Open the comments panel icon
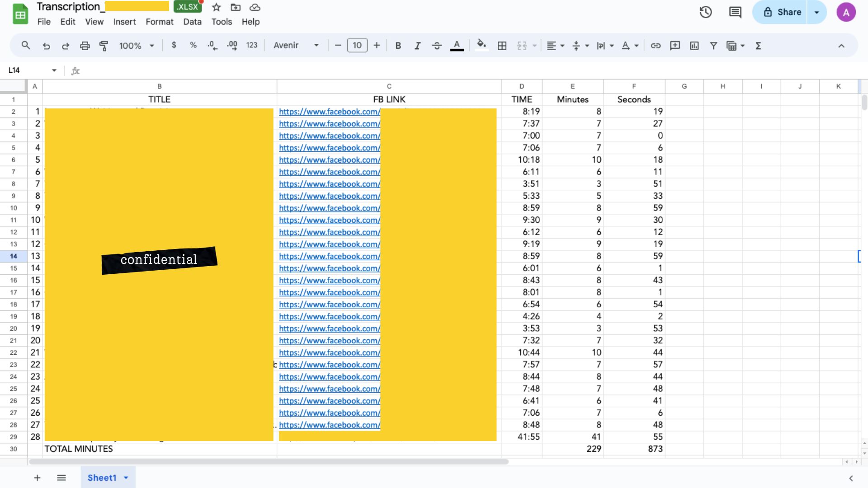The height and width of the screenshot is (488, 868). [x=735, y=12]
